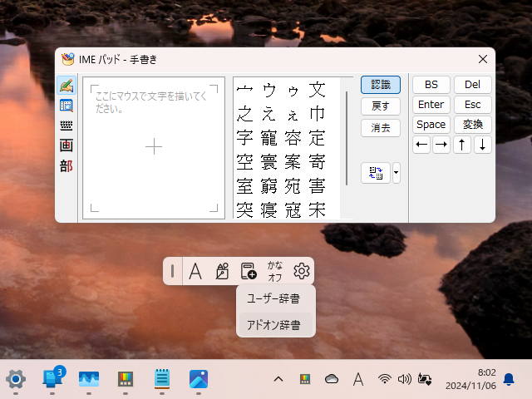Screen dimensions: 532x399
Task: Click the OneDrive cloud tray icon
Action: (x=332, y=379)
